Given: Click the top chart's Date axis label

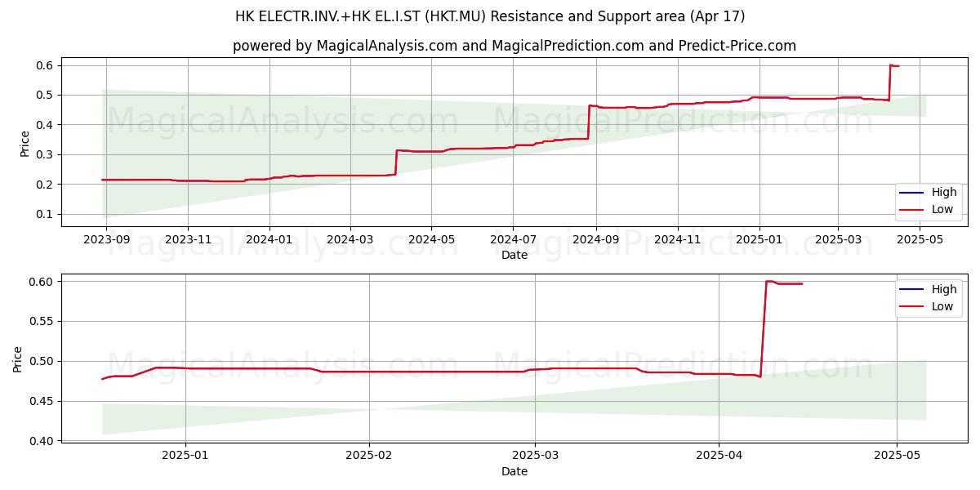Looking at the screenshot, I should click(x=514, y=255).
